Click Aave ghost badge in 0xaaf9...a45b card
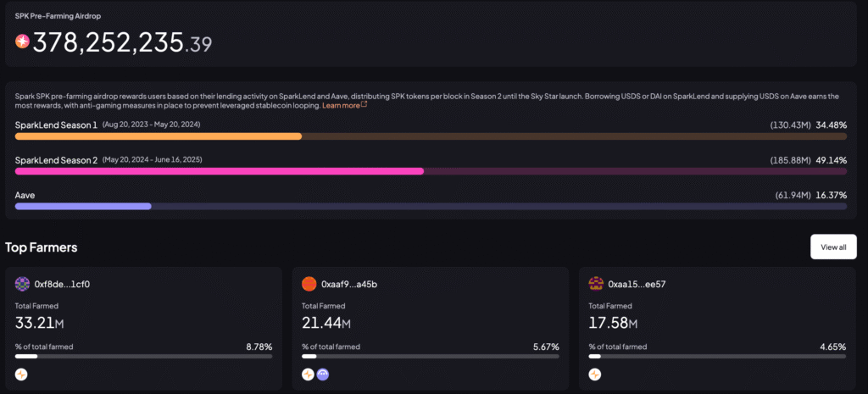This screenshot has width=868, height=394. [x=323, y=375]
